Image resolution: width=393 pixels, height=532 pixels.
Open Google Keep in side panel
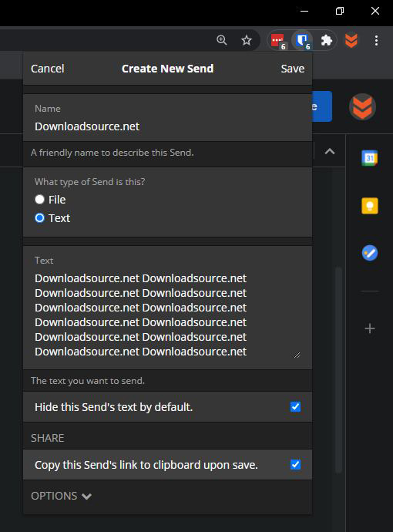[370, 206]
